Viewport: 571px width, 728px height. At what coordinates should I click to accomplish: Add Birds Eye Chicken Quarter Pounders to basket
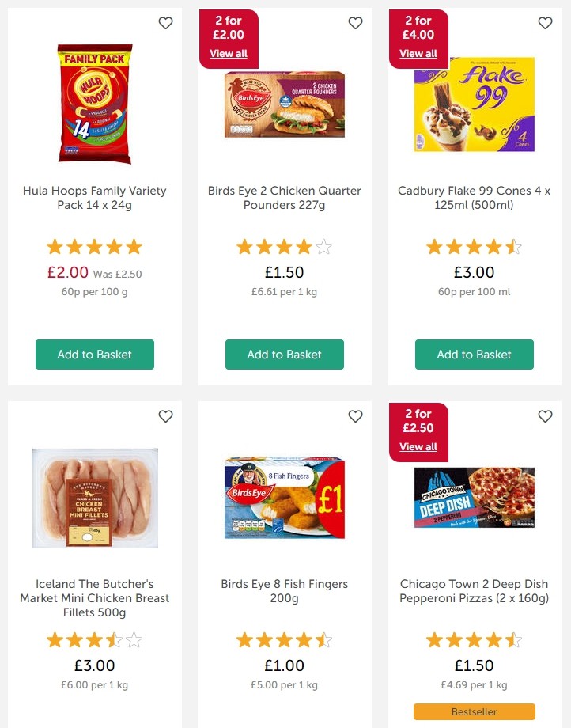(285, 355)
